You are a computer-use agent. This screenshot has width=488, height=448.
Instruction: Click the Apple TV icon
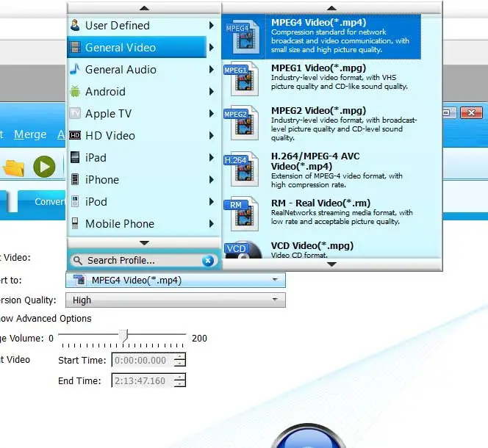75,113
